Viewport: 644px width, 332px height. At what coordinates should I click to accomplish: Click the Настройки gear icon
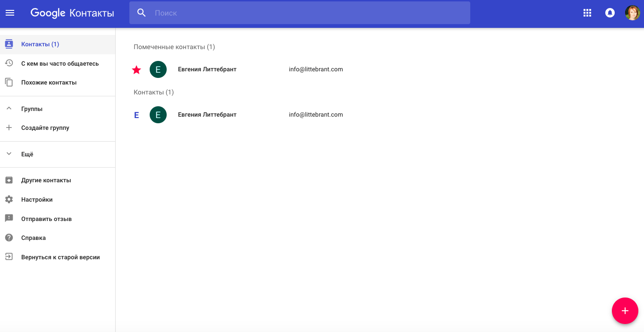[9, 199]
